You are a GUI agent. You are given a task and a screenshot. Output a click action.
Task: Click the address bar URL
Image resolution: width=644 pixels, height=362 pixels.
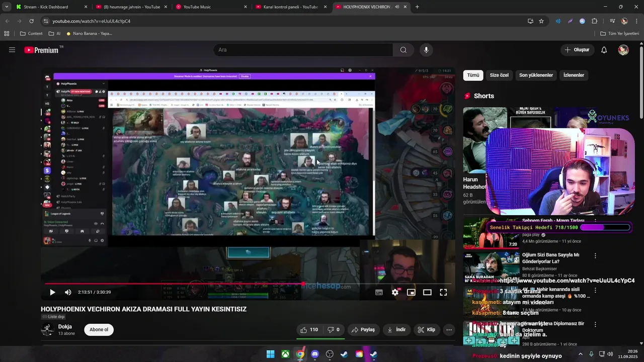click(92, 21)
